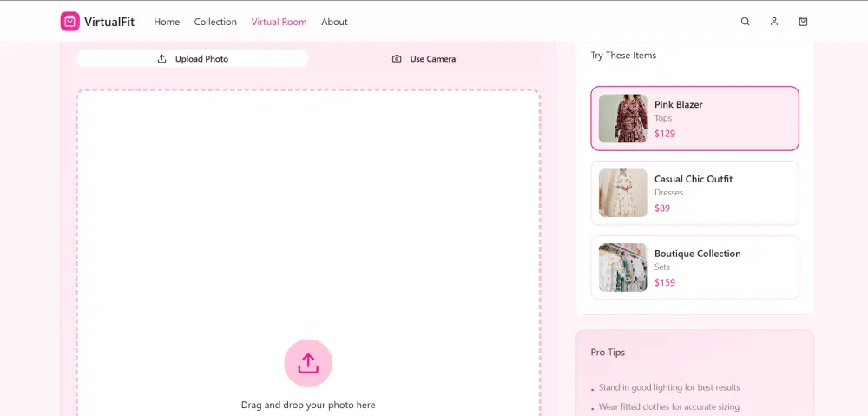This screenshot has height=416, width=868.
Task: Switch to the Upload Photo tab
Action: pos(192,59)
